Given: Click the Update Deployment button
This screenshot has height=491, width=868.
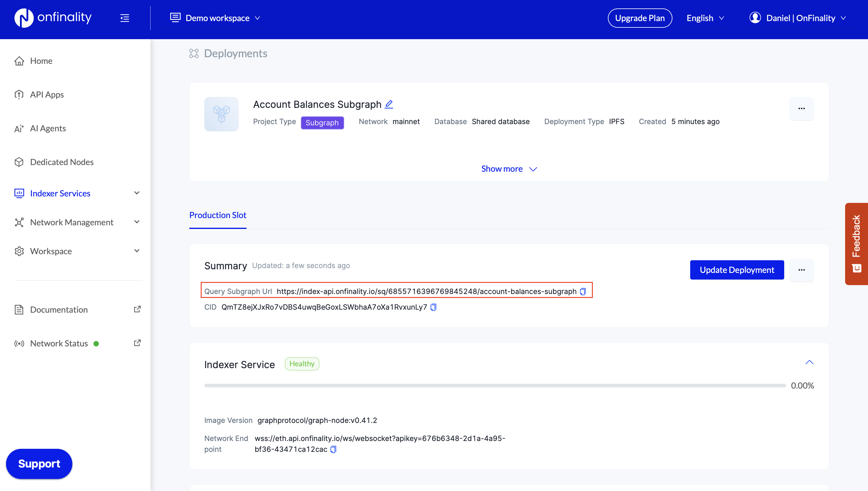Looking at the screenshot, I should [736, 270].
